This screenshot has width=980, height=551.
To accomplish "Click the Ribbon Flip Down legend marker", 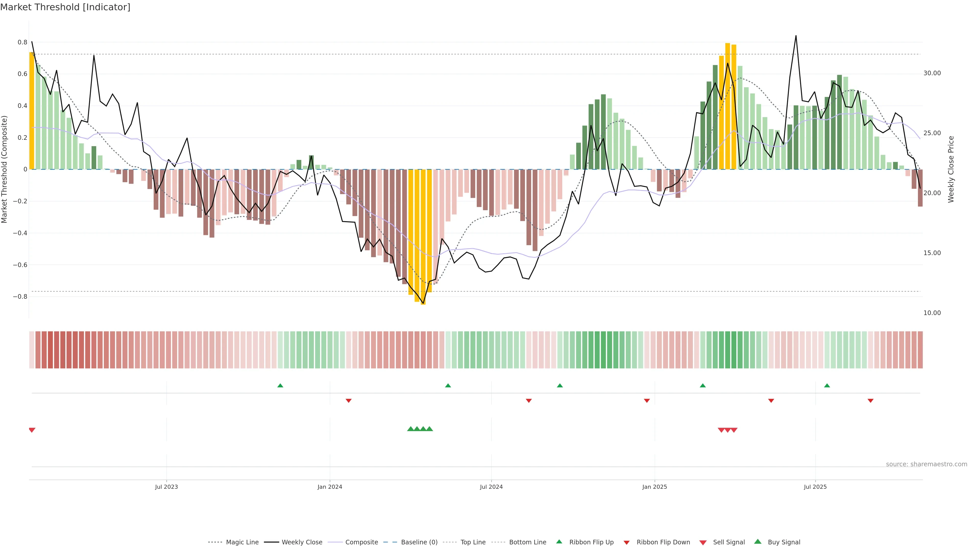I will pos(627,542).
